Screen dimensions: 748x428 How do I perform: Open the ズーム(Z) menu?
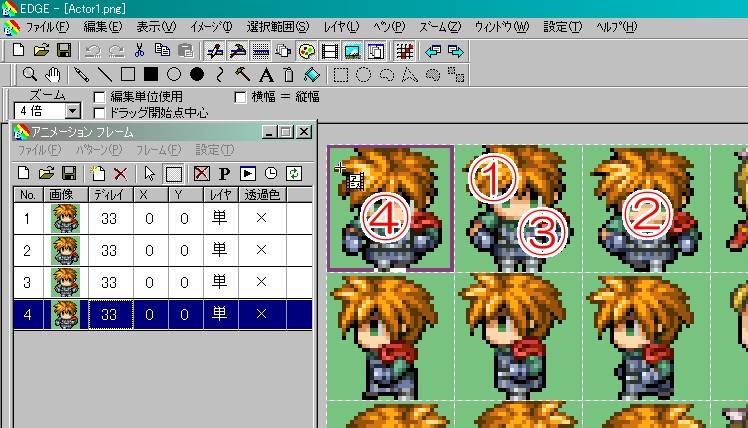tap(440, 27)
